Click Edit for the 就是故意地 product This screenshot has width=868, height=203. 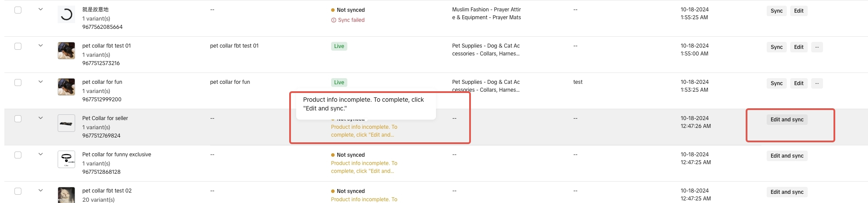click(799, 11)
